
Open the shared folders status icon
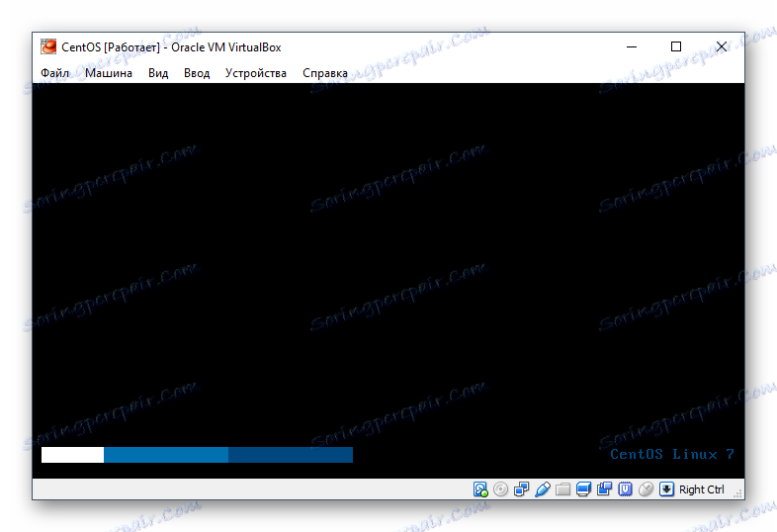coord(562,489)
